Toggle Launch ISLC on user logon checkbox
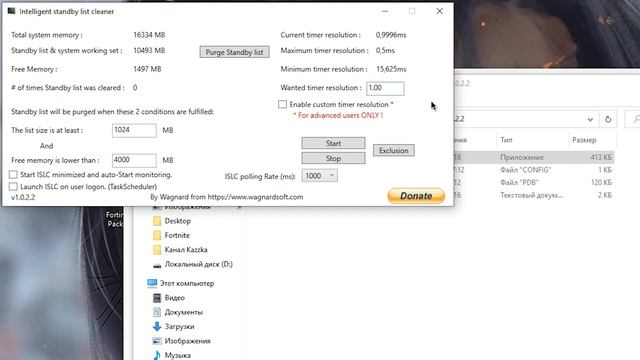 13,187
